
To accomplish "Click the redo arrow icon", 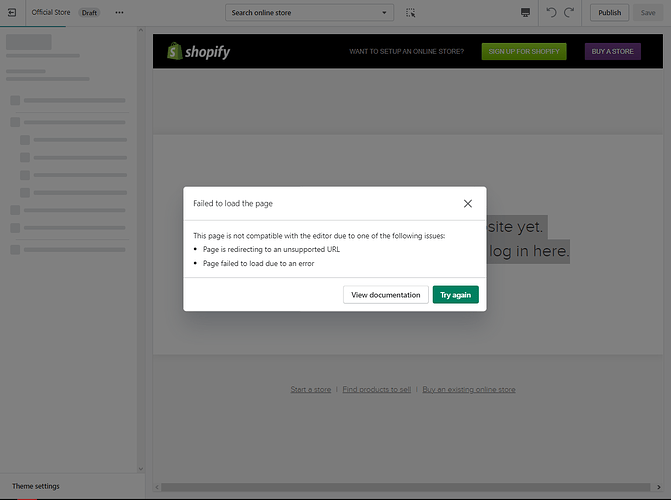I will (x=569, y=12).
